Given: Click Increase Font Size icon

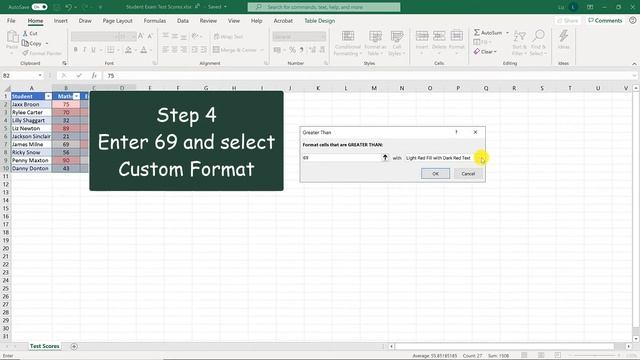Looking at the screenshot, I should pyautogui.click(x=141, y=36).
